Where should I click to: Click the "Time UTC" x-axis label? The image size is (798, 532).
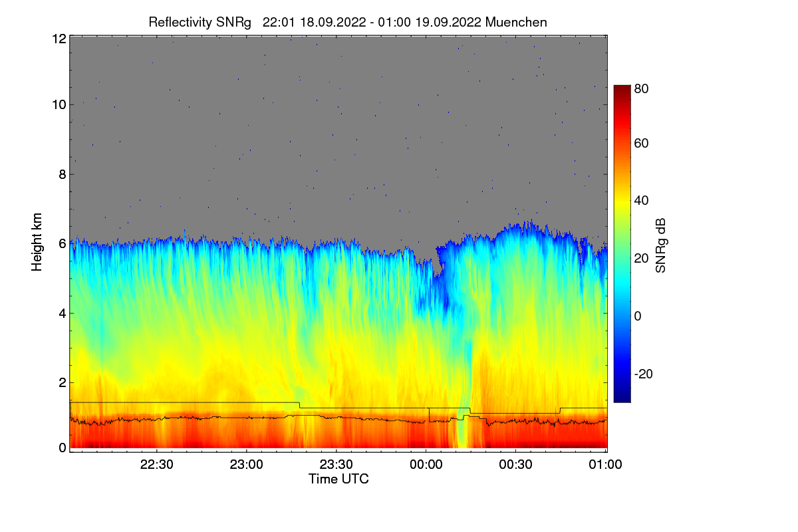(338, 479)
